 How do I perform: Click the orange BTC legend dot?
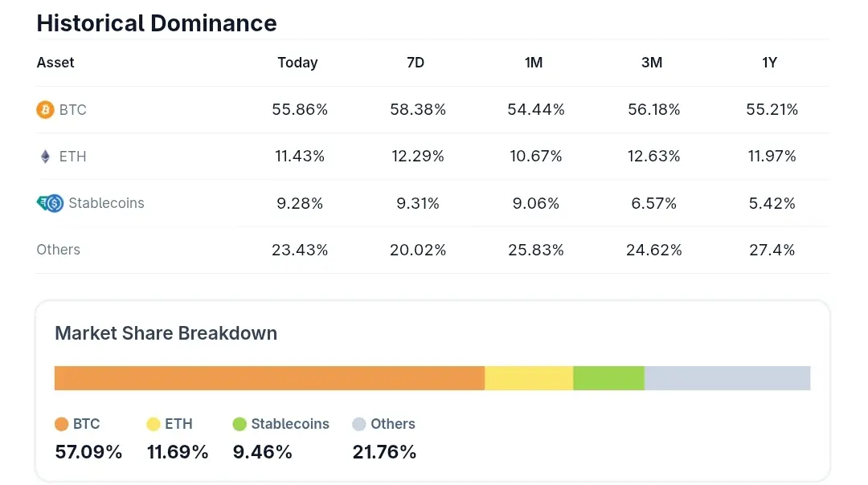coord(62,424)
